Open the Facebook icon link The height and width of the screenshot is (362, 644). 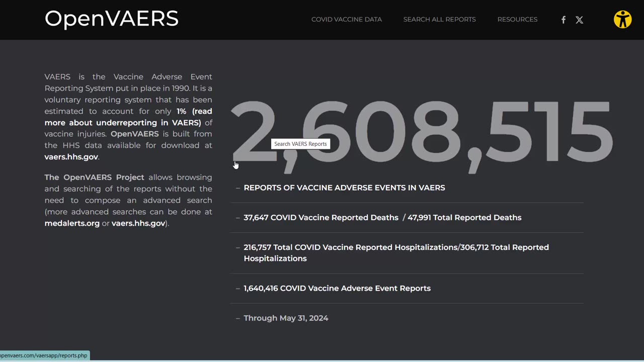563,20
